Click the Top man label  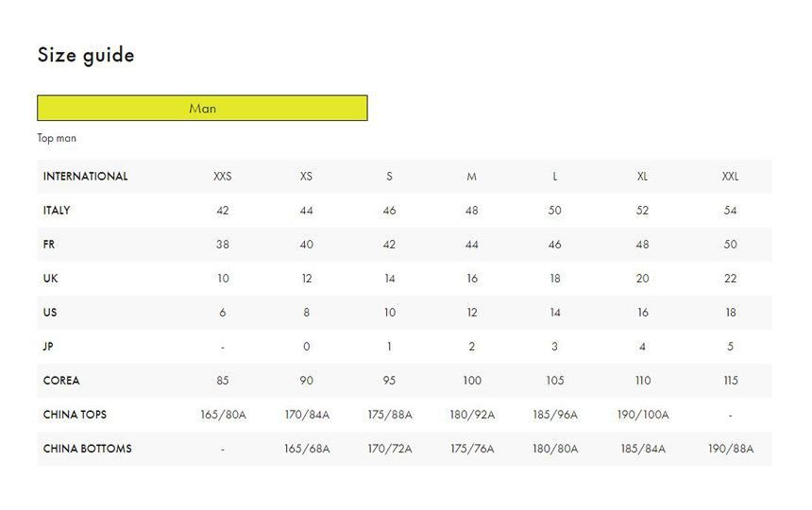(57, 138)
